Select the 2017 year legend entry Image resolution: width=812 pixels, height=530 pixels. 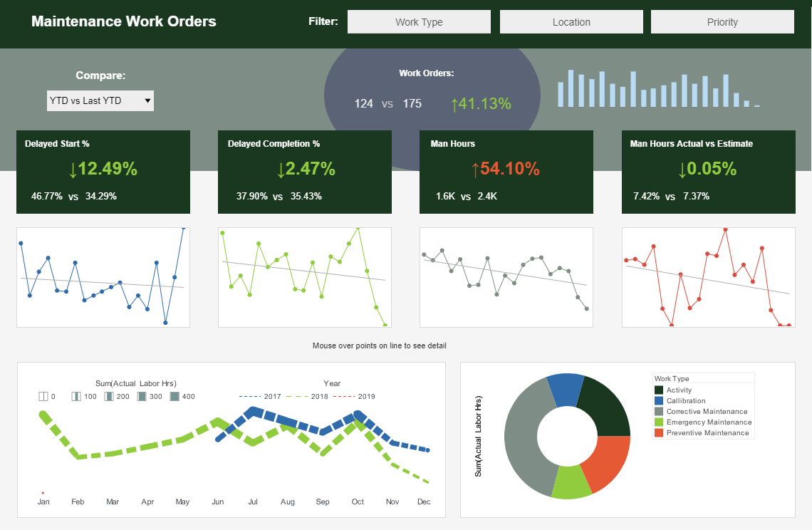(260, 396)
